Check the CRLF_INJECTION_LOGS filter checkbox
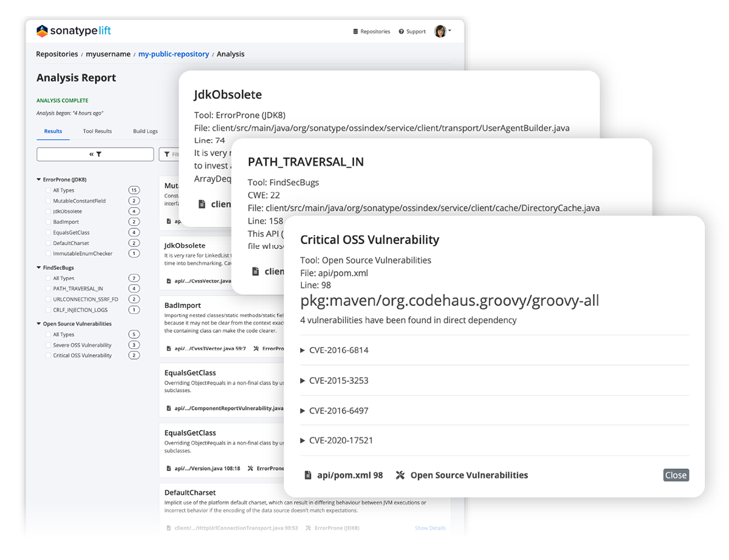 [48, 310]
